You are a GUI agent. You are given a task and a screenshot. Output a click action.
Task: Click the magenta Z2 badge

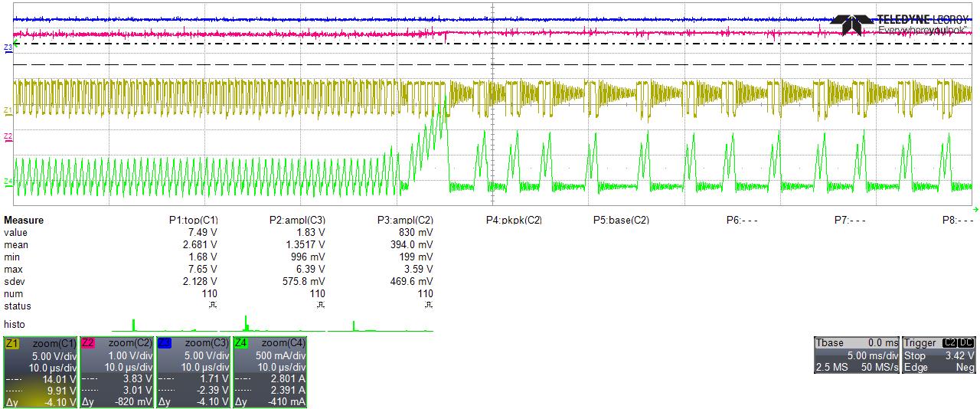pyautogui.click(x=88, y=343)
